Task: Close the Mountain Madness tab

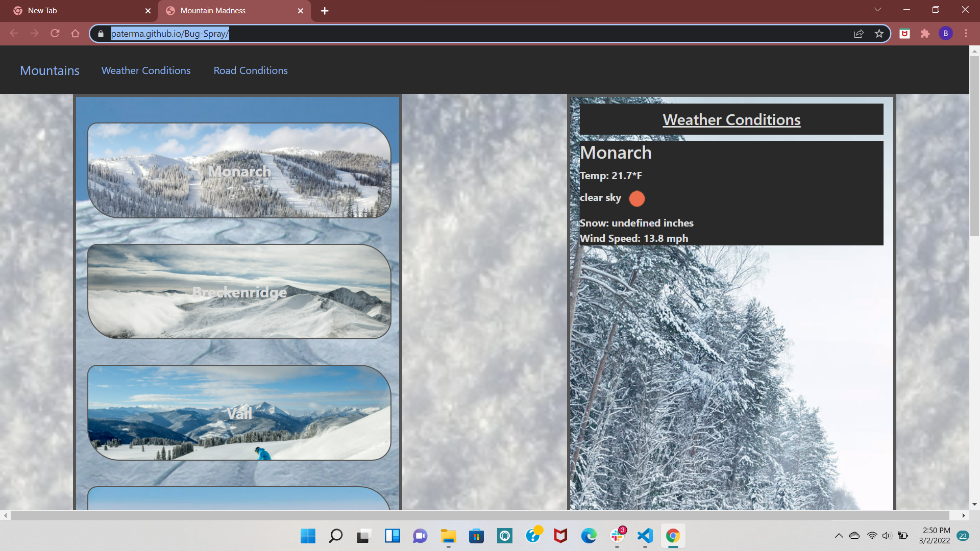Action: pyautogui.click(x=301, y=11)
